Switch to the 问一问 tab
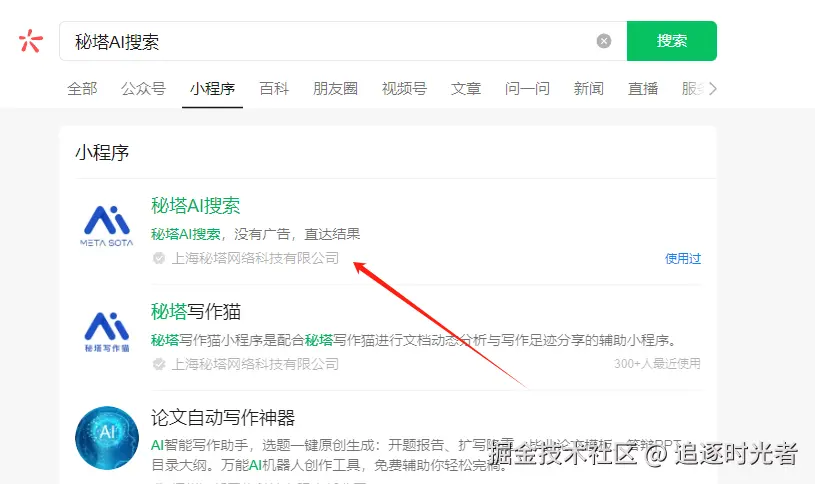The image size is (815, 484). (527, 88)
